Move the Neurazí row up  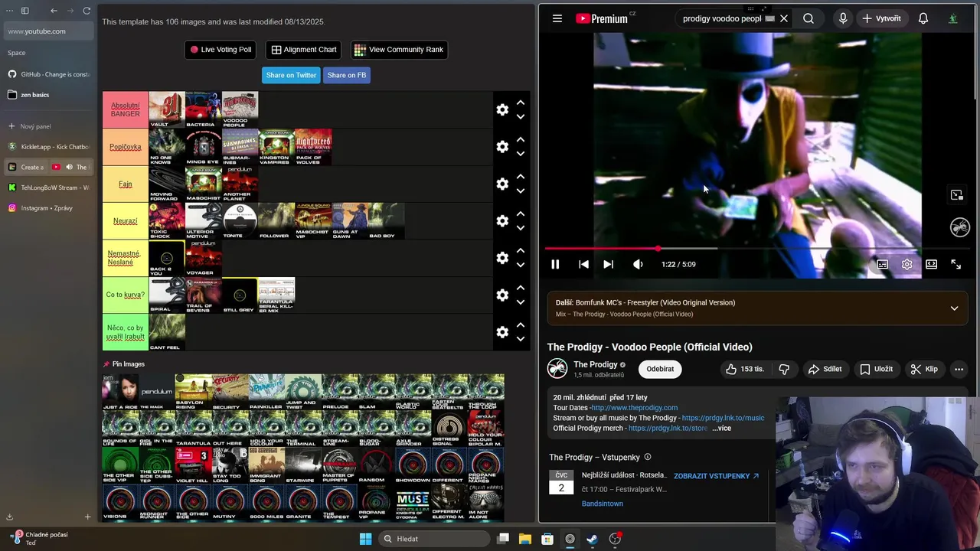click(x=521, y=214)
